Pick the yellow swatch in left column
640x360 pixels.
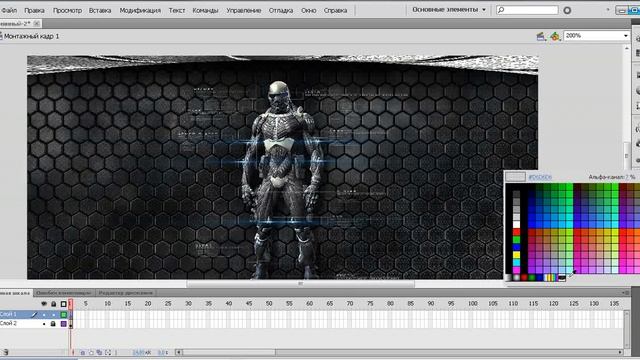point(516,255)
